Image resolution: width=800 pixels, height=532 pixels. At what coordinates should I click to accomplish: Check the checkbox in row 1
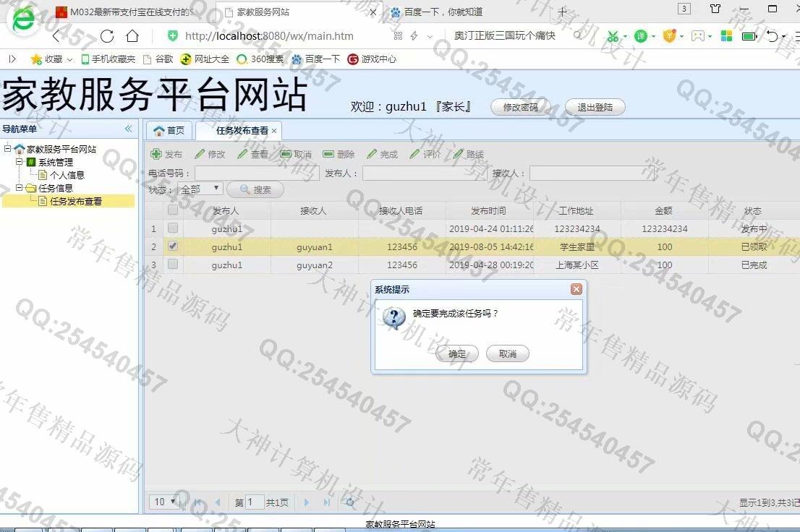tap(173, 228)
